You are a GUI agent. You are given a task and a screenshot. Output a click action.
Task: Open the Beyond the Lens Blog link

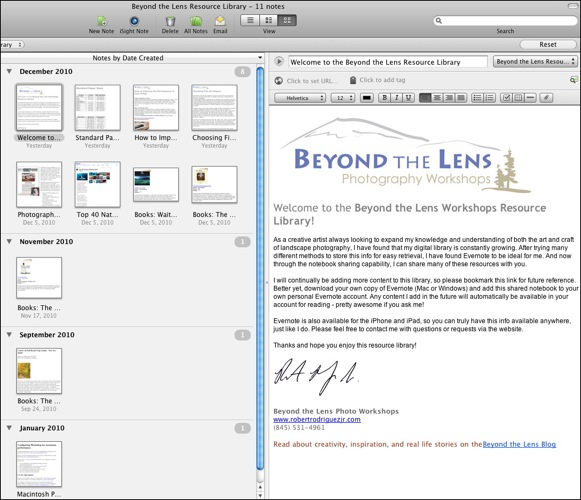pos(519,444)
